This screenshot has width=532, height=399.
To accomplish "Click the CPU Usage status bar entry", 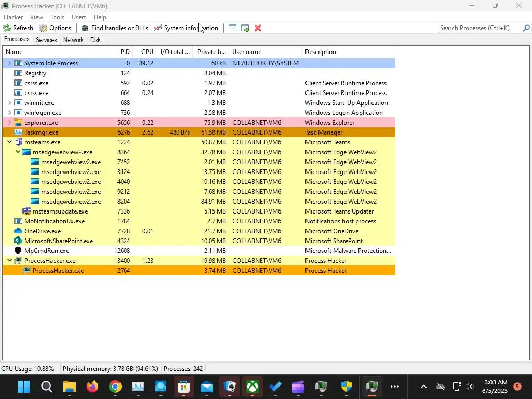I will (x=28, y=368).
